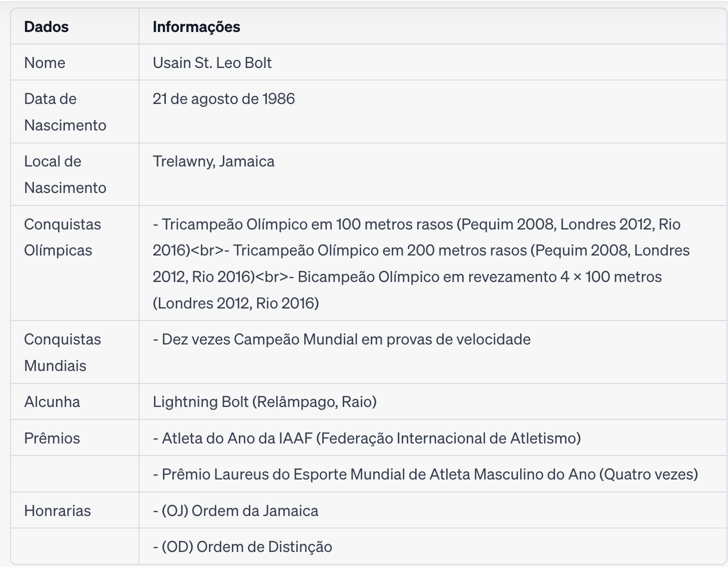Select the 'Alcunha' row label

click(x=52, y=402)
